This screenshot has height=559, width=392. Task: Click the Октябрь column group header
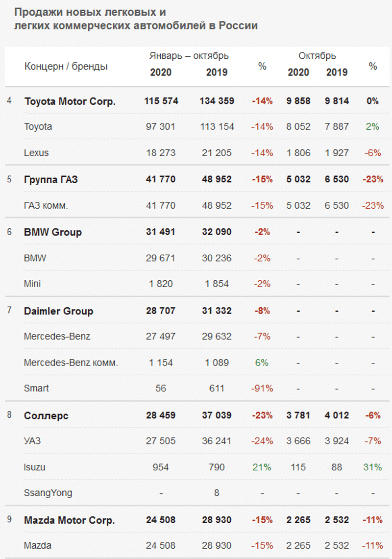coord(317,56)
